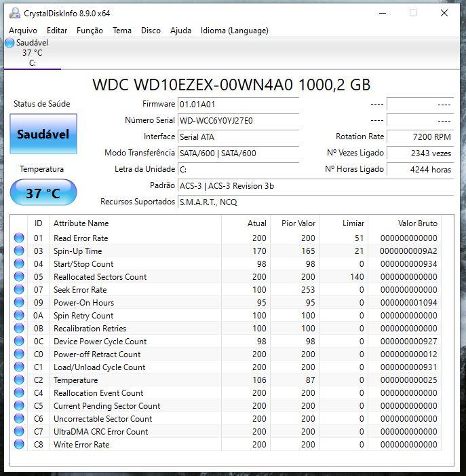
Task: Close the CrystalDiskInfo window
Action: pyautogui.click(x=444, y=13)
